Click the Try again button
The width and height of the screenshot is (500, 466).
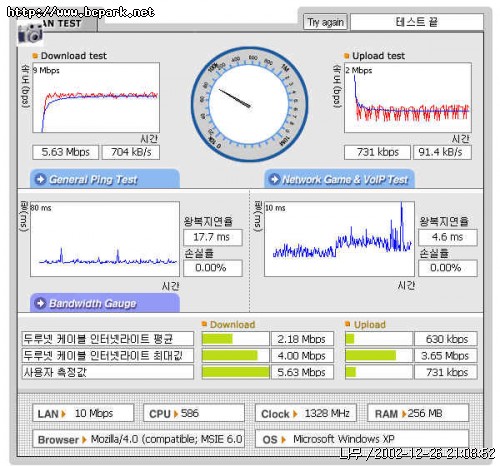[x=325, y=22]
